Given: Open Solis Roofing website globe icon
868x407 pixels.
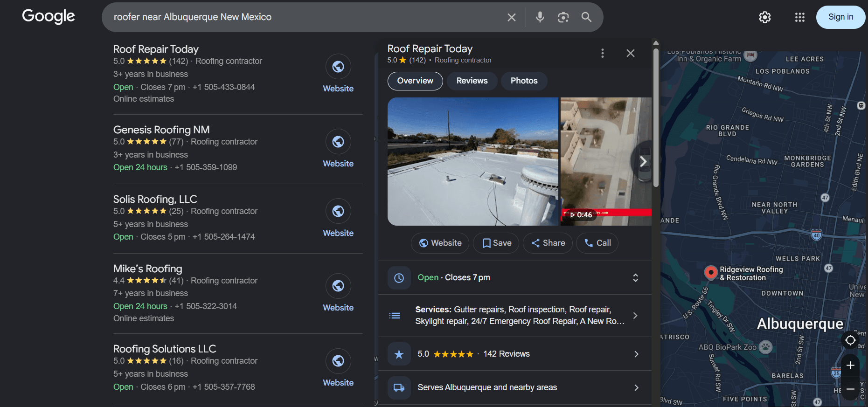Looking at the screenshot, I should pos(338,211).
